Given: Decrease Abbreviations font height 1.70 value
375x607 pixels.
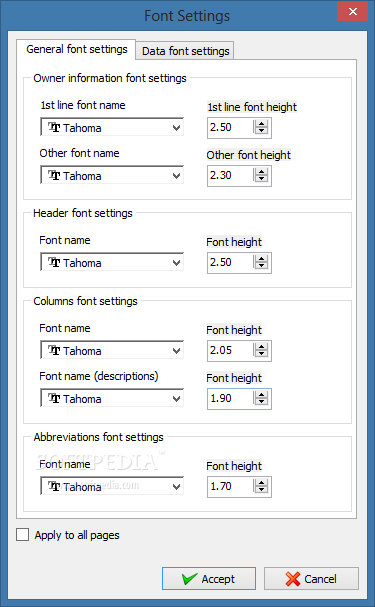Looking at the screenshot, I should (262, 490).
